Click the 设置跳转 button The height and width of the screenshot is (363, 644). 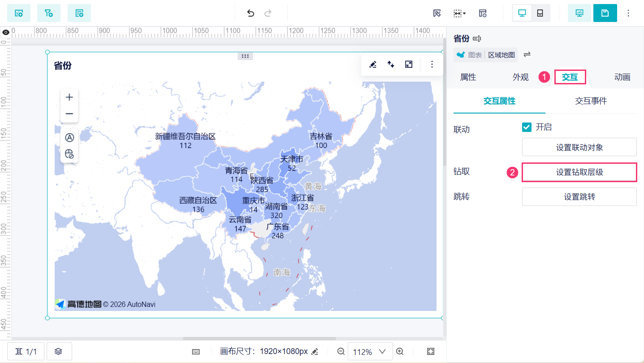579,197
